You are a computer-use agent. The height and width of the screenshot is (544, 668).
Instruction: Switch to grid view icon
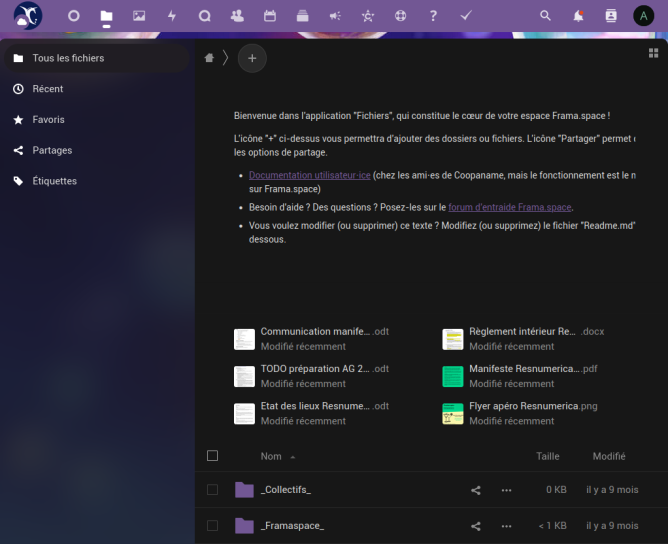point(654,53)
